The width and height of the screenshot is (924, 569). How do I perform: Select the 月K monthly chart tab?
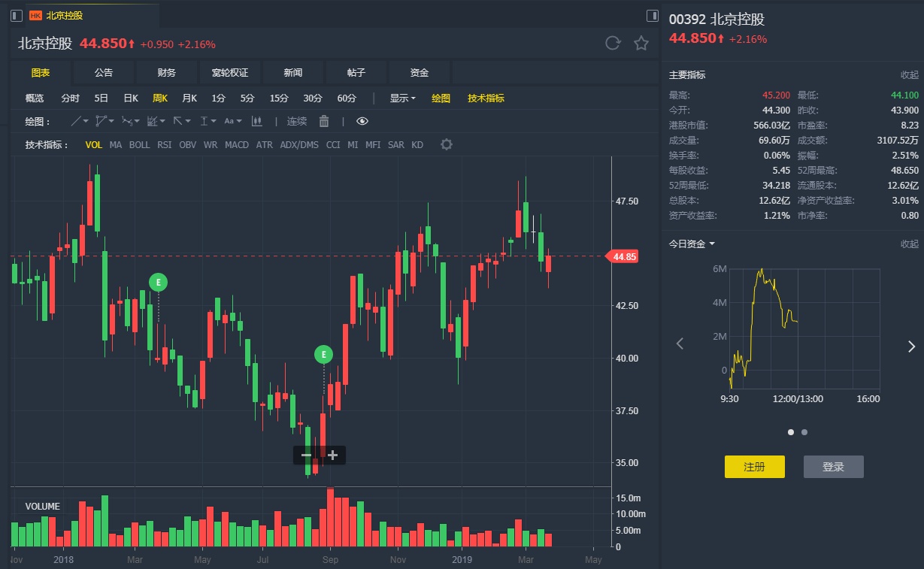189,98
